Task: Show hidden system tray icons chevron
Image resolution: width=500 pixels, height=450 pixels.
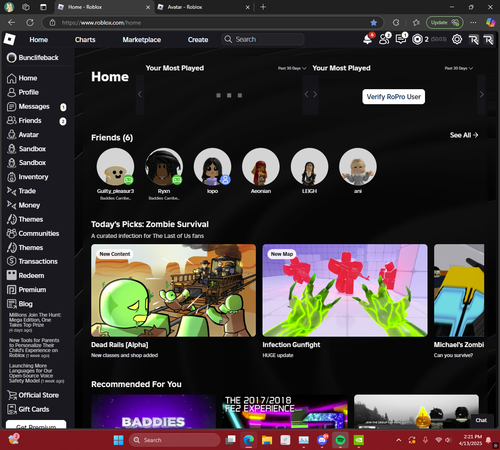Action: coord(398,440)
